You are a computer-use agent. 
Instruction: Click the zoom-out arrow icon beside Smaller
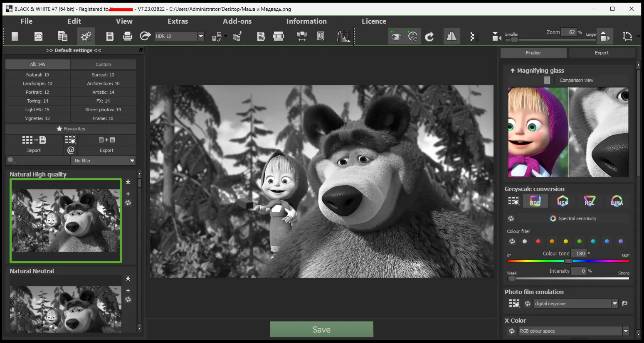pos(496,37)
